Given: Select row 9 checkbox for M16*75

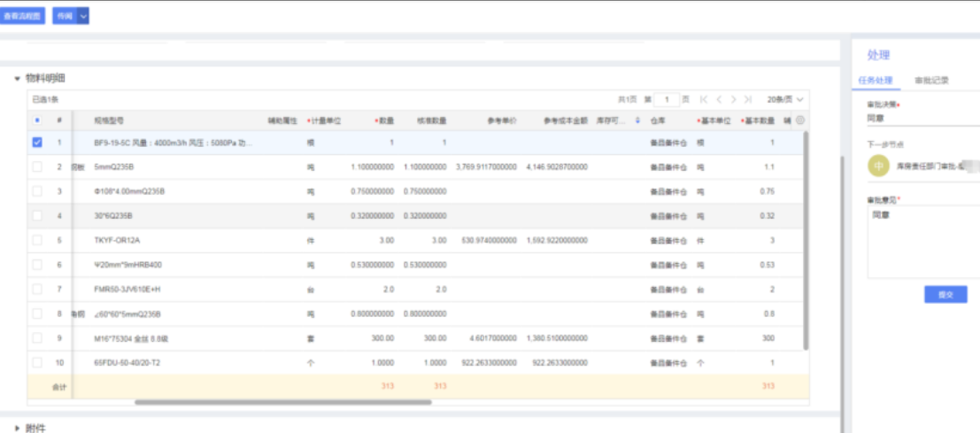Looking at the screenshot, I should (x=37, y=338).
